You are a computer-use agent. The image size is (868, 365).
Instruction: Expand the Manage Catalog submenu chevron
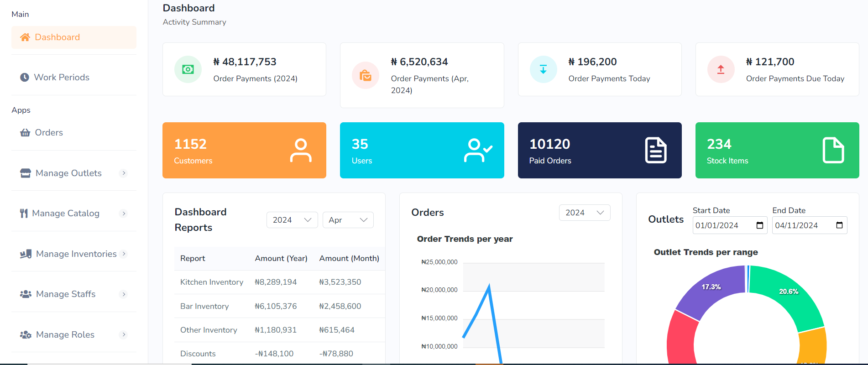point(123,214)
